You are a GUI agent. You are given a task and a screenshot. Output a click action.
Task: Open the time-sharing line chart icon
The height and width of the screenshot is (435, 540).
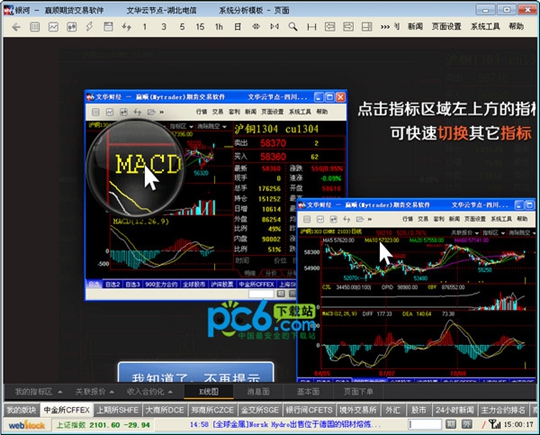pyautogui.click(x=53, y=27)
